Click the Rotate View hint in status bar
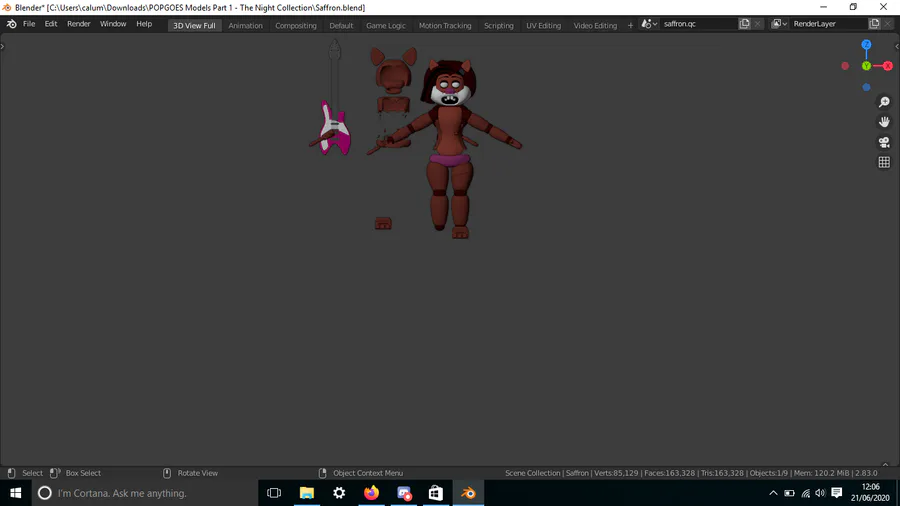900x506 pixels. [197, 473]
